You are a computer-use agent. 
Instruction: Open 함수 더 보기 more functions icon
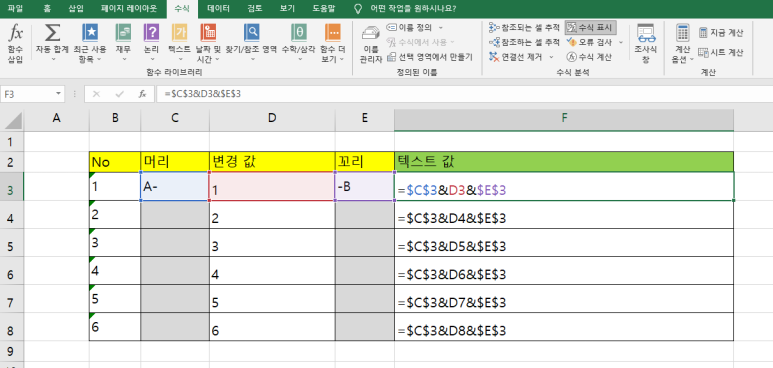coord(333,33)
